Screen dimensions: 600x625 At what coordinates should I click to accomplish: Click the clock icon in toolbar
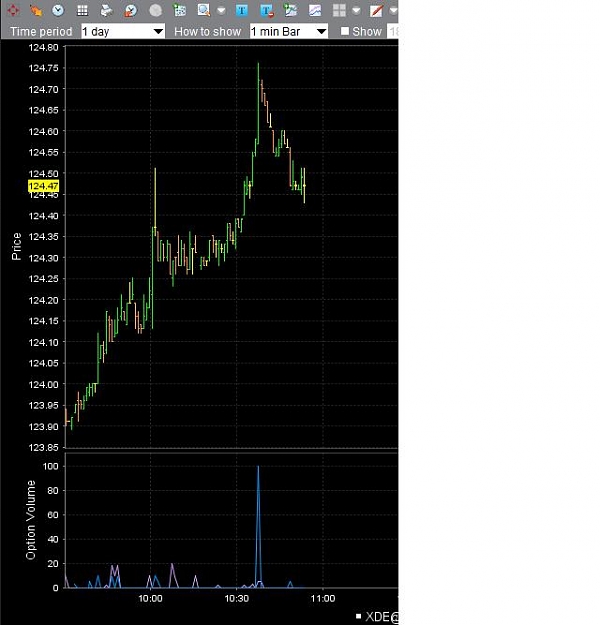(x=58, y=10)
